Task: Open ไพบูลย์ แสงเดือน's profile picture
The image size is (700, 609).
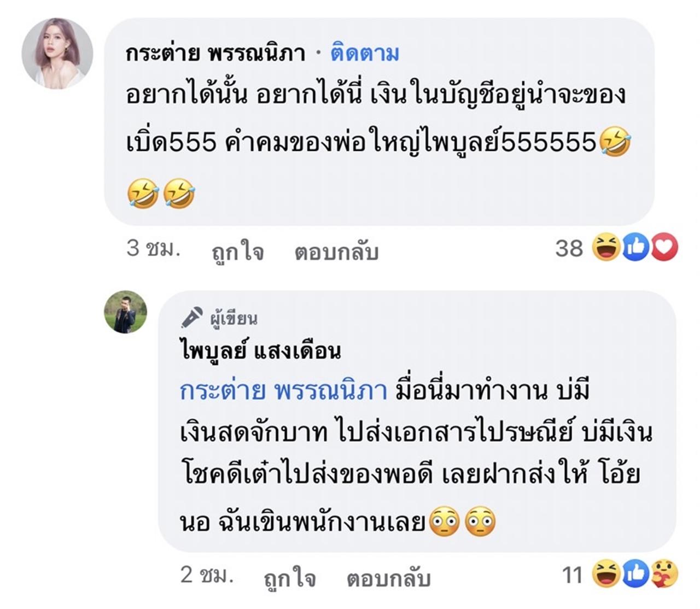Action: pos(126,312)
